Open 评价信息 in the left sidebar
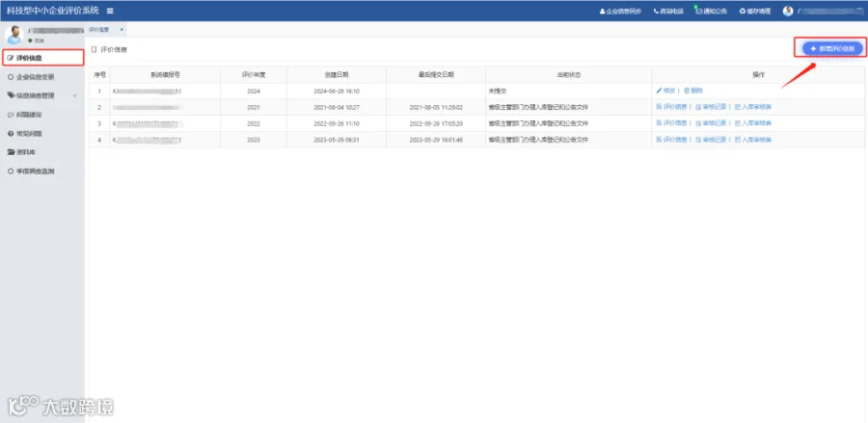This screenshot has height=423, width=868. (42, 58)
